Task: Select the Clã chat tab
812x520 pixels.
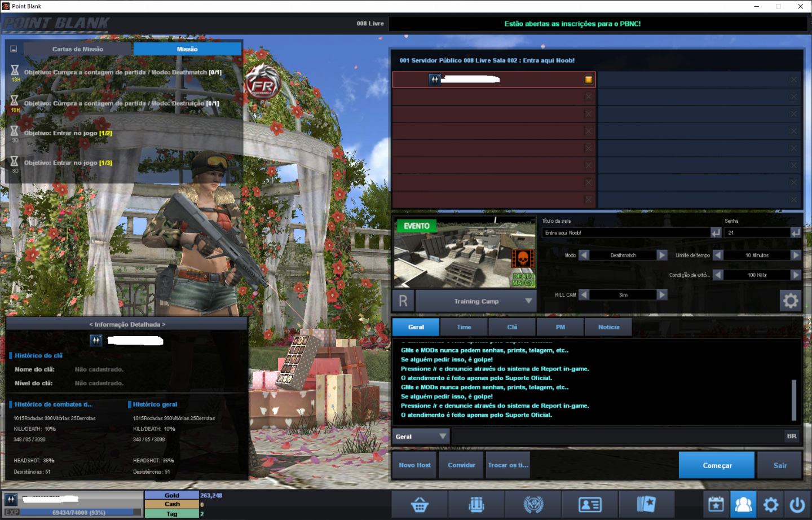Action: [x=512, y=327]
